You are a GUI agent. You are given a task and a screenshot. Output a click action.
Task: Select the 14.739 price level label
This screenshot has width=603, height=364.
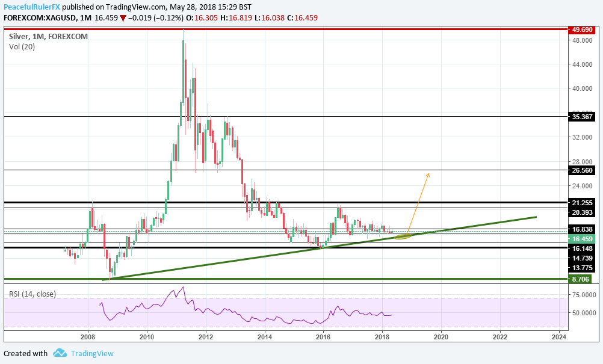point(582,258)
